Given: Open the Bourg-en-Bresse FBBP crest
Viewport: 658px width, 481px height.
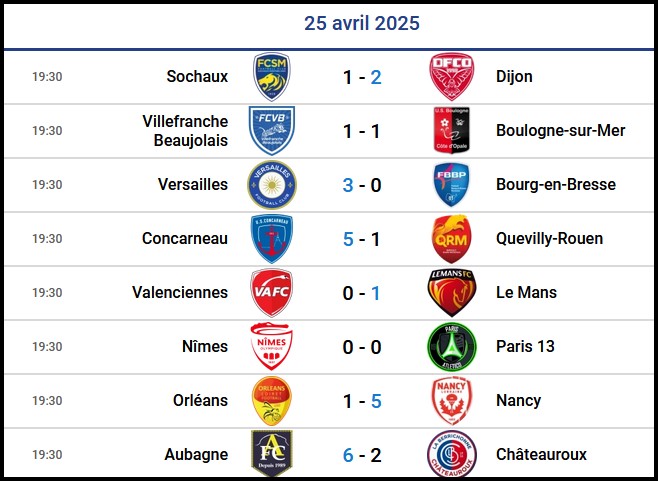Looking at the screenshot, I should (451, 184).
